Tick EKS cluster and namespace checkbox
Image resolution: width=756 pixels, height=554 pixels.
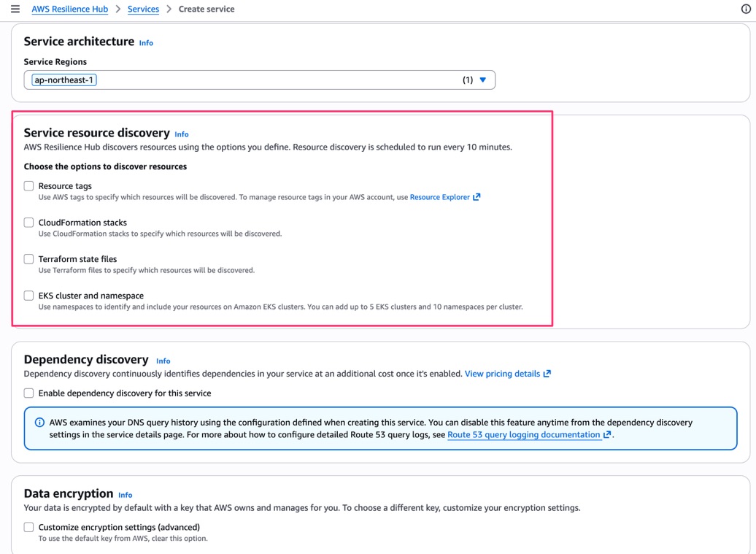(29, 296)
